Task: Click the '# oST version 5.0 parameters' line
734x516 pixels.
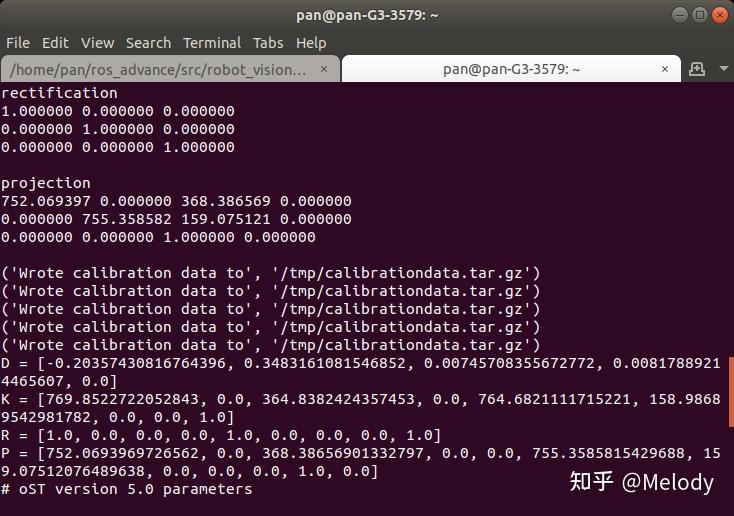Action: click(x=127, y=489)
